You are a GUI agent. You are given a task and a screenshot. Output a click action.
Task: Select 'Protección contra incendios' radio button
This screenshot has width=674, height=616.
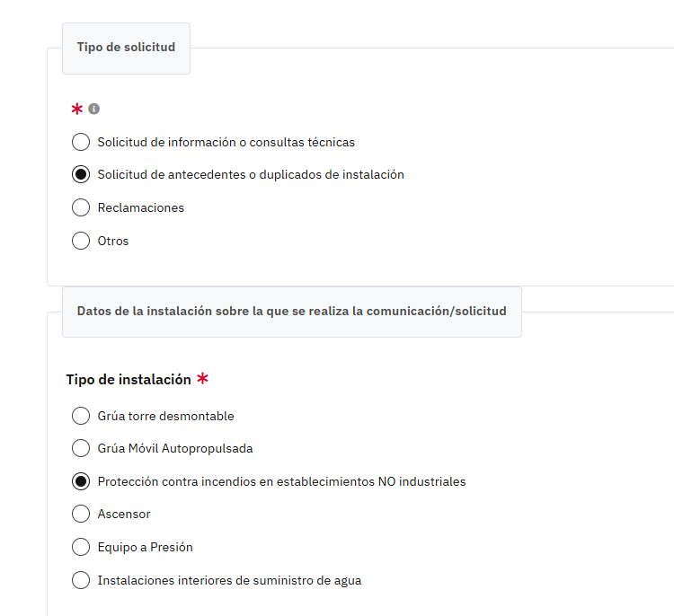coord(81,481)
